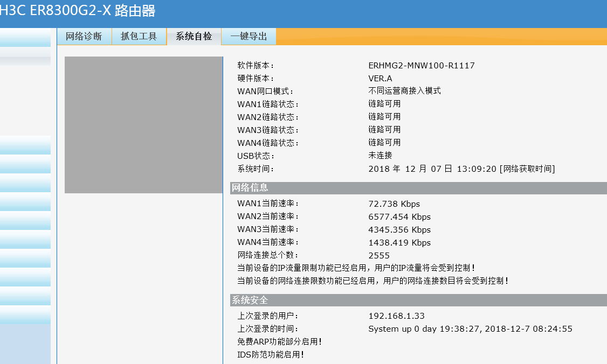Click the 软件版本 label
Viewport: 607px width, 364px height.
tap(256, 65)
